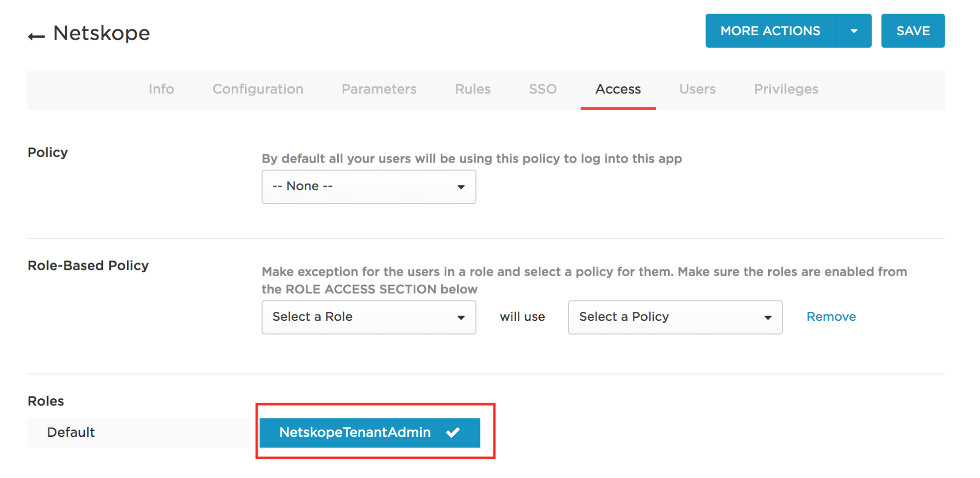The image size is (980, 478).
Task: Click the Roles section heading
Action: [x=46, y=401]
